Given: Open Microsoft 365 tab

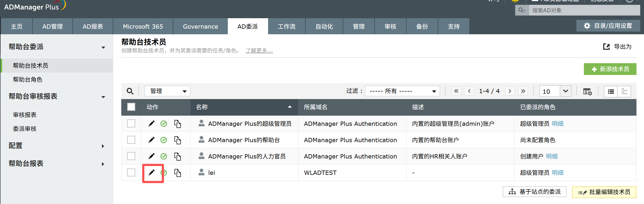Looking at the screenshot, I should (143, 26).
